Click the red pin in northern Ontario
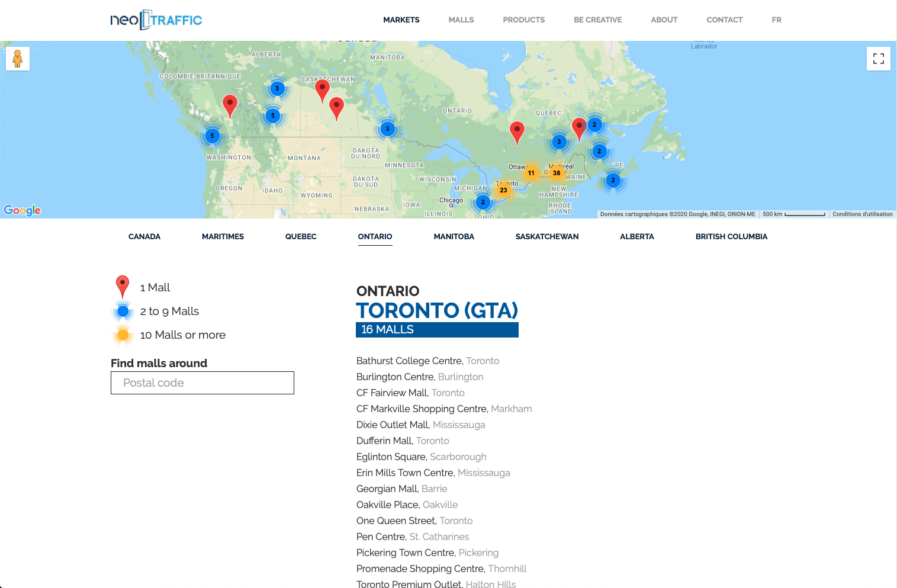 tap(517, 131)
